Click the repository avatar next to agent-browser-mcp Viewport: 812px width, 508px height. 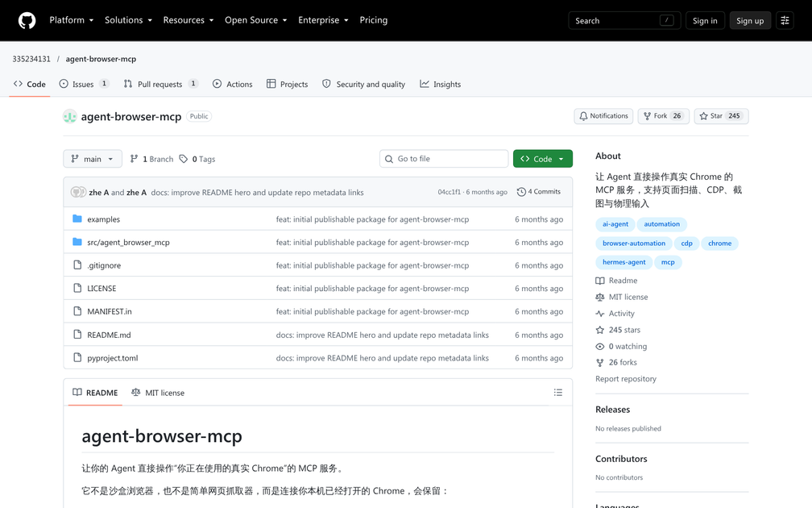pyautogui.click(x=70, y=117)
